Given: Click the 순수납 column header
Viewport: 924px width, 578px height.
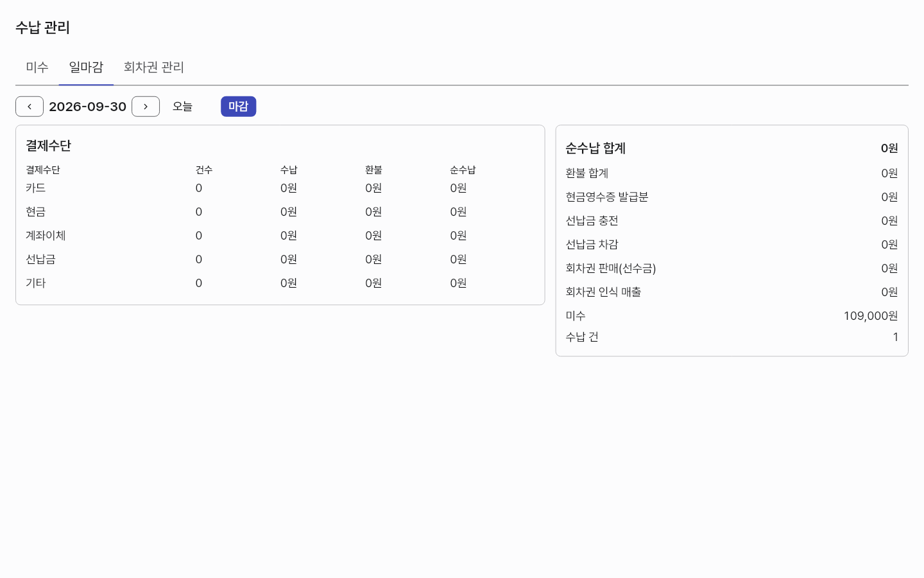Looking at the screenshot, I should (463, 170).
